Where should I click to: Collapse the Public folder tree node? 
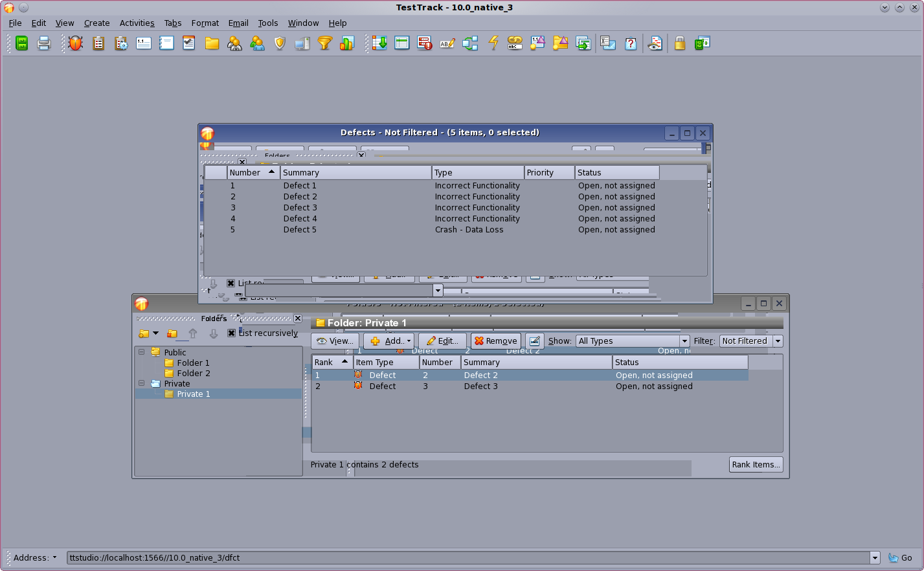141,352
